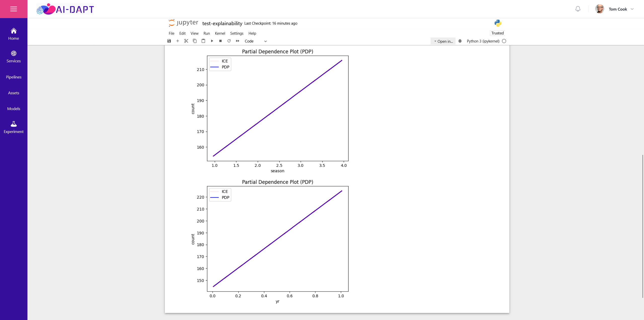Cut the selected cell with the scissors icon
The image size is (644, 320).
pyautogui.click(x=186, y=41)
